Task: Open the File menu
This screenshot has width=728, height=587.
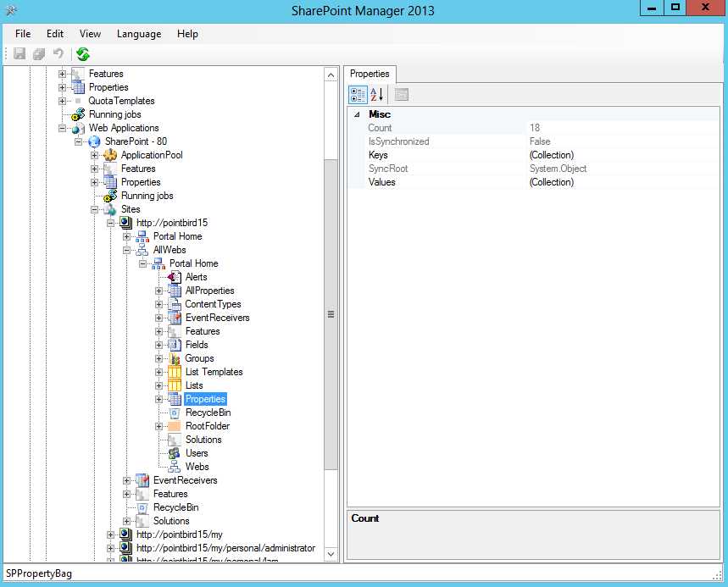Action: pos(23,34)
